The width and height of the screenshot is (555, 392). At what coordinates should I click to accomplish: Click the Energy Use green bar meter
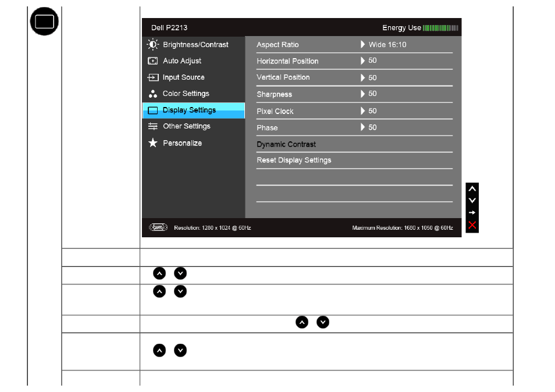440,28
